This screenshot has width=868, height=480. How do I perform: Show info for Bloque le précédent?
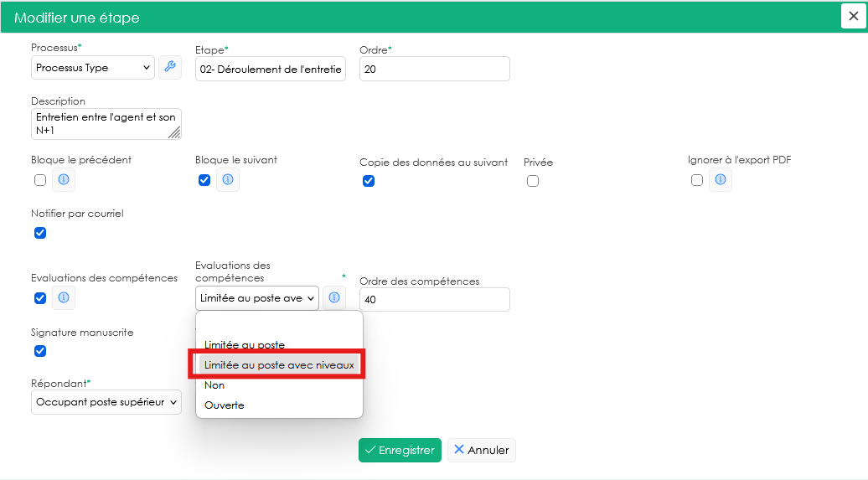64,179
